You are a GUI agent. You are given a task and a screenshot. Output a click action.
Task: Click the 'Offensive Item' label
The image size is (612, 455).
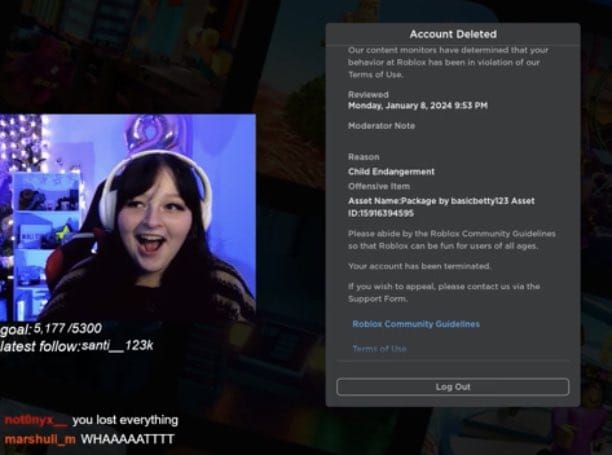[379, 186]
